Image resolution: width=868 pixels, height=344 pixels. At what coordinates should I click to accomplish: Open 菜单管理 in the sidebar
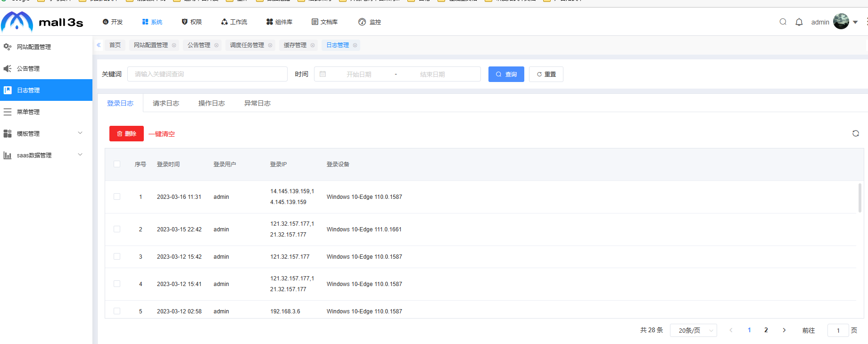click(x=46, y=112)
